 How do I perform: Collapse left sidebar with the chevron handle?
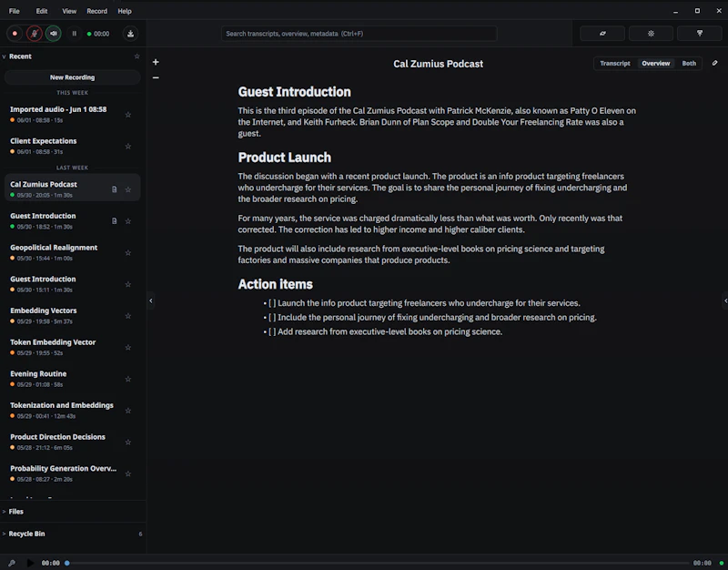(x=151, y=300)
